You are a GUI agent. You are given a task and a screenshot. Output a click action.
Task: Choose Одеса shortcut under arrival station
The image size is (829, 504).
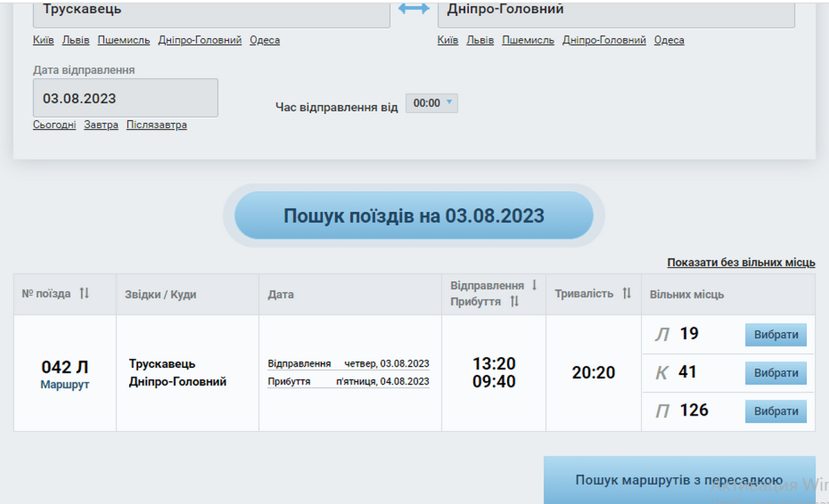click(x=669, y=40)
